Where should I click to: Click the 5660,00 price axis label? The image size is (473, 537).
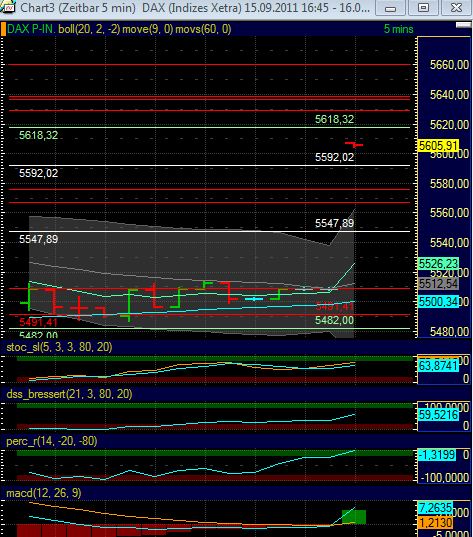point(449,64)
